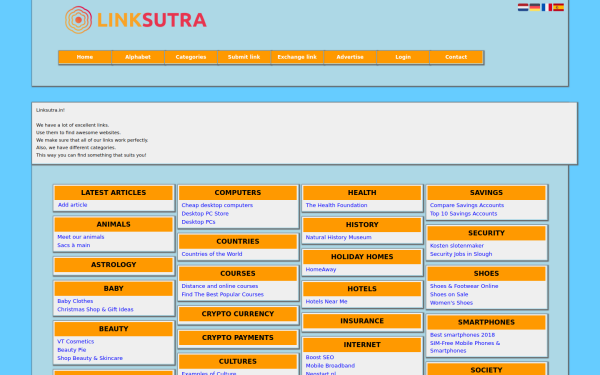Follow the Best smartphones 2018 link
The height and width of the screenshot is (375, 600).
(x=462, y=335)
